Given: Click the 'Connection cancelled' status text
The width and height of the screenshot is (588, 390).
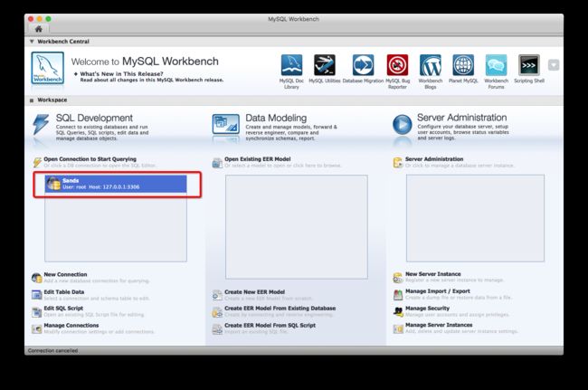Looking at the screenshot, I should (x=52, y=350).
